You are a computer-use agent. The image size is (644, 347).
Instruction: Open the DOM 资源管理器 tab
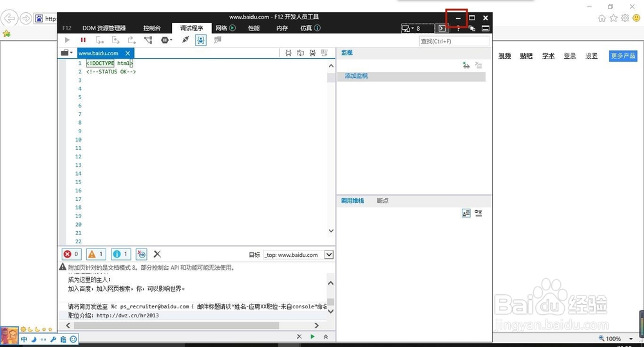point(104,28)
